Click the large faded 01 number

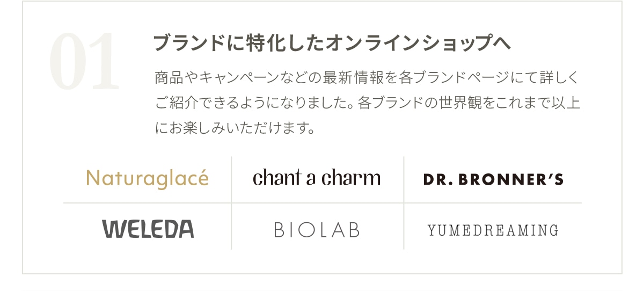pyautogui.click(x=84, y=61)
